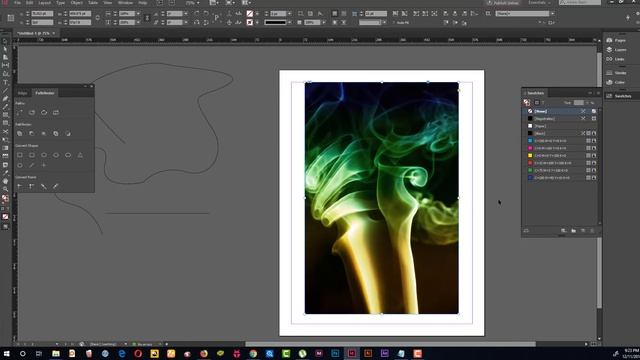Screen dimensions: 640x360
Task: Select the Eyedropper tool
Action: tap(5, 173)
